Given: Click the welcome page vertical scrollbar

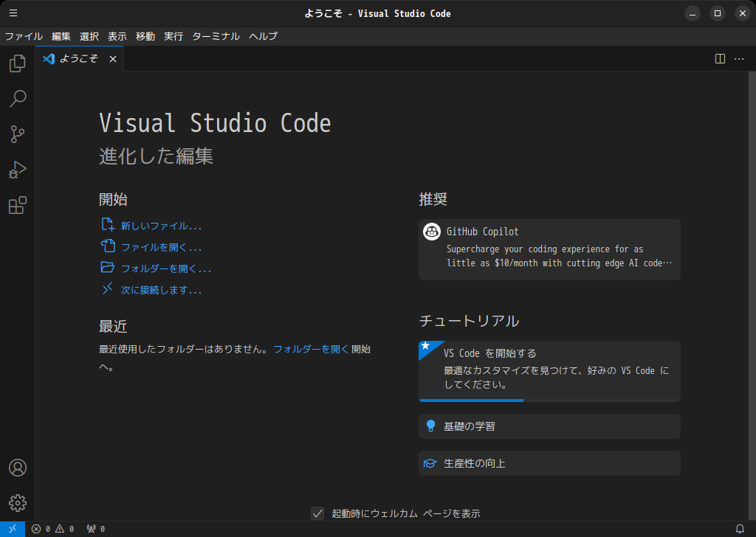Looking at the screenshot, I should (752, 296).
